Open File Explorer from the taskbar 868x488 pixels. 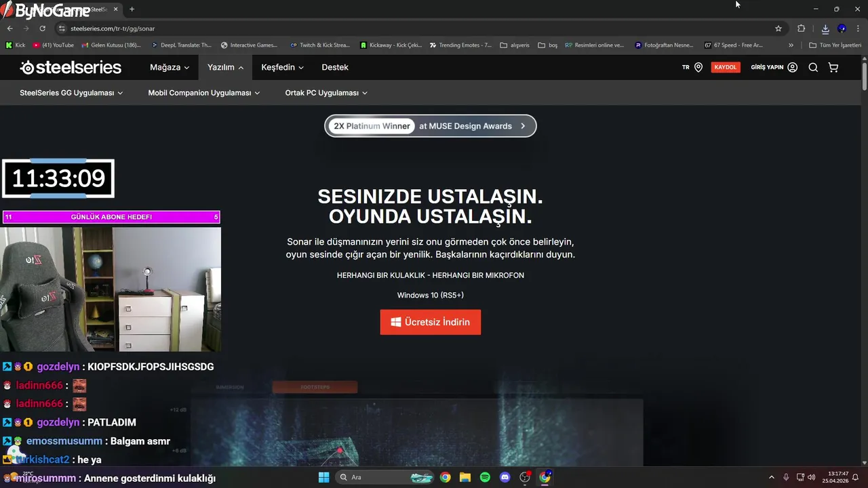tap(465, 477)
